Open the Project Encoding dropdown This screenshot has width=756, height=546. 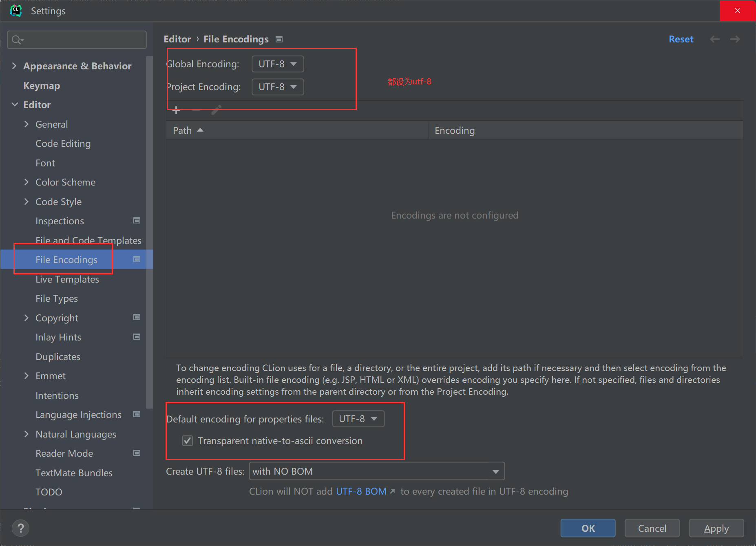point(278,87)
